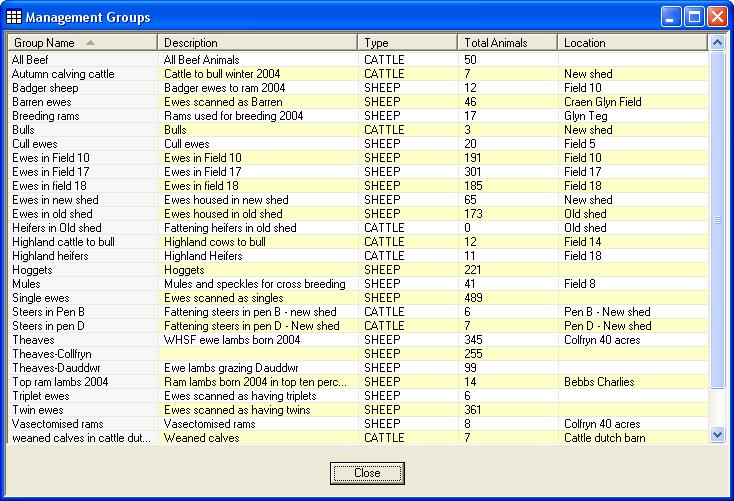The image size is (734, 501).
Task: Select the Hoggets group name
Action: pos(32,270)
